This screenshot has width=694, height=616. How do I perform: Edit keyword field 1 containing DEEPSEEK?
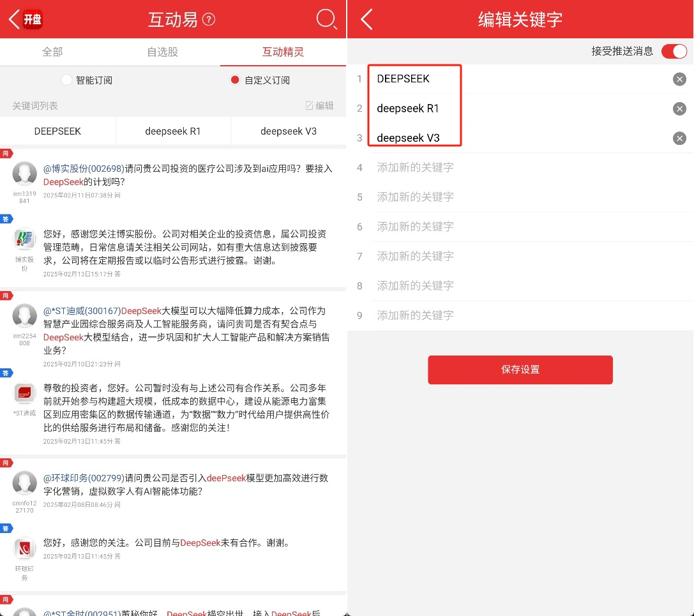click(520, 79)
